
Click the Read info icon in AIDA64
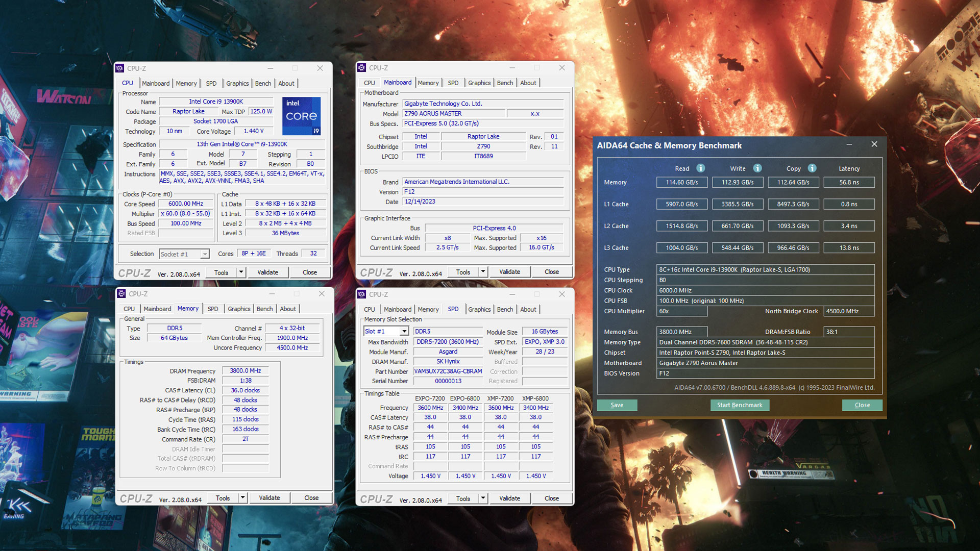(x=701, y=168)
